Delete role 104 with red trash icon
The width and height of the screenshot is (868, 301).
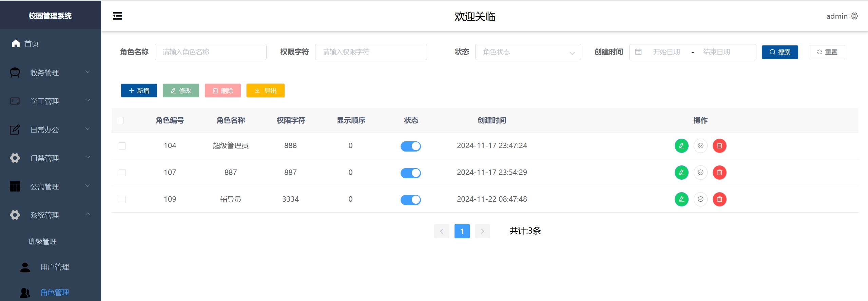(719, 146)
